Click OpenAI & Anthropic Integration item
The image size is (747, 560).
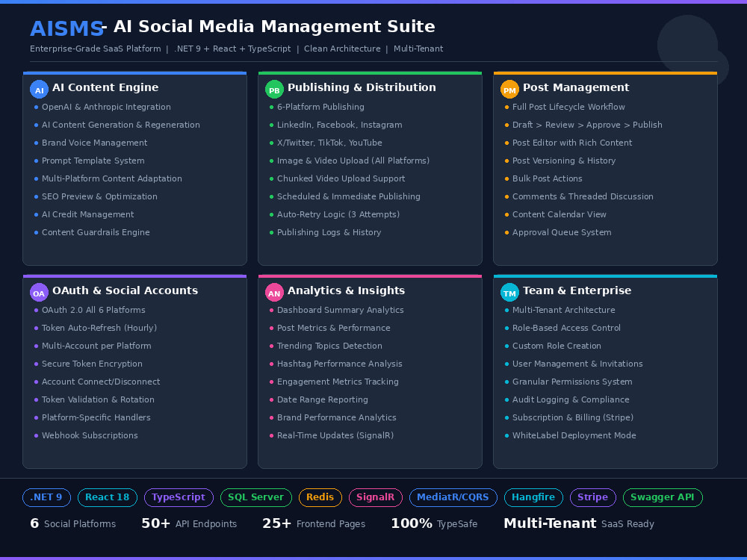[106, 107]
